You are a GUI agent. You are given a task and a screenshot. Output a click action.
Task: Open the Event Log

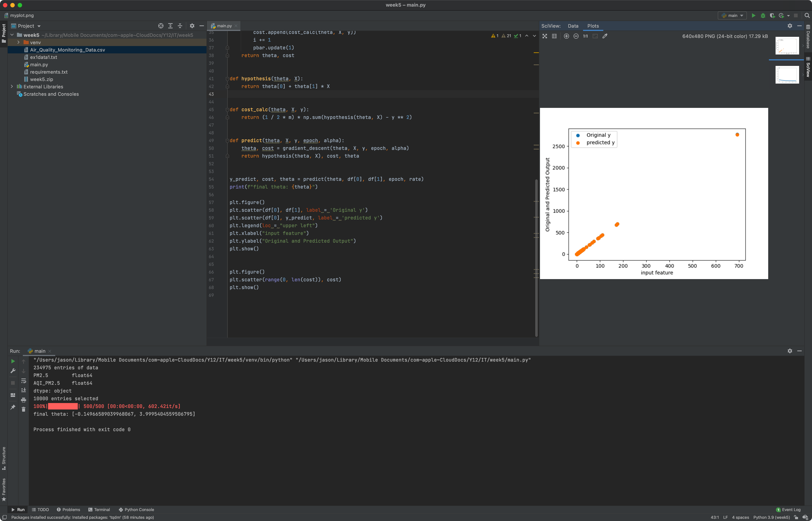(x=788, y=510)
